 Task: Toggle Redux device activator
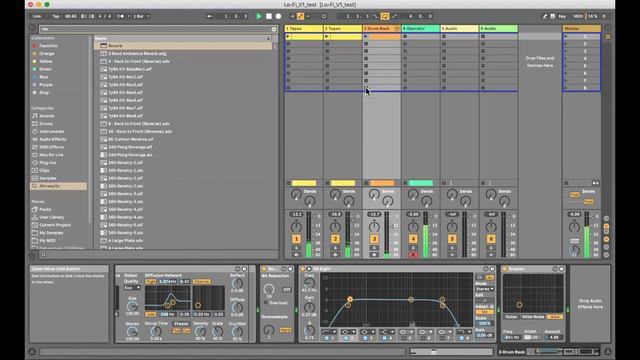(264, 269)
